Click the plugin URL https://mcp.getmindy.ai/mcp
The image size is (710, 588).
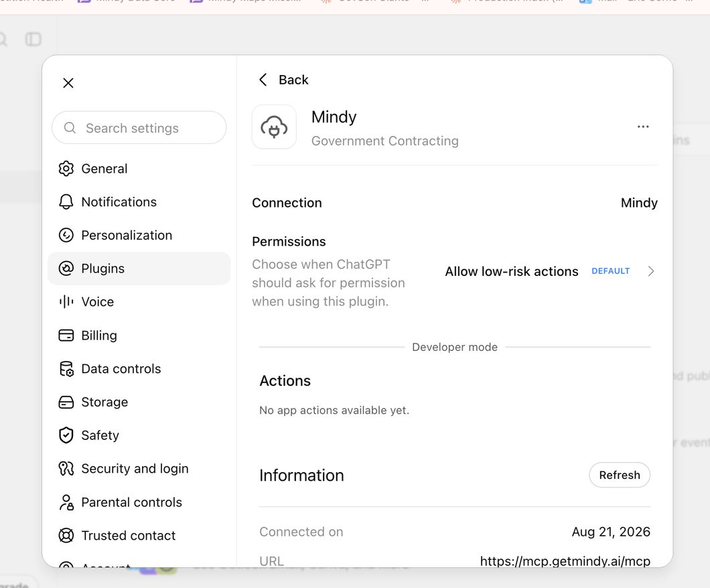pos(565,561)
